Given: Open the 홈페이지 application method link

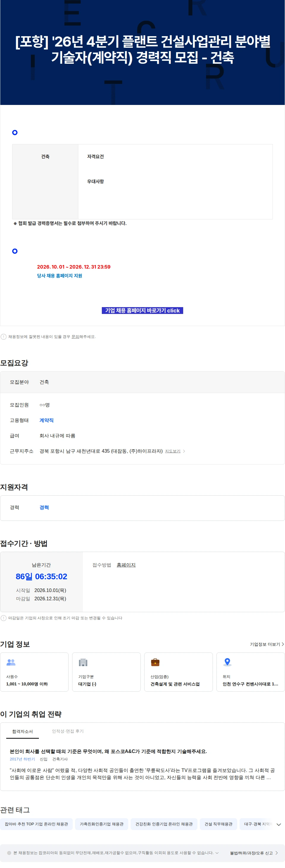Looking at the screenshot, I should 126,565.
